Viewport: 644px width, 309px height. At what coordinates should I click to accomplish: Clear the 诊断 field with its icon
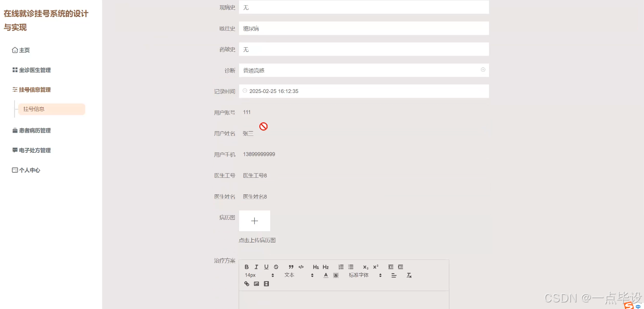pyautogui.click(x=483, y=70)
